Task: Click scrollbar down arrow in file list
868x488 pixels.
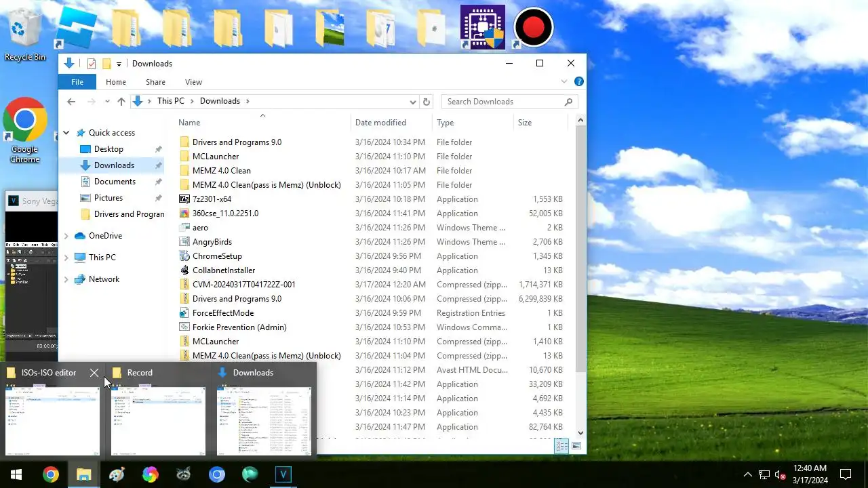Action: (580, 432)
